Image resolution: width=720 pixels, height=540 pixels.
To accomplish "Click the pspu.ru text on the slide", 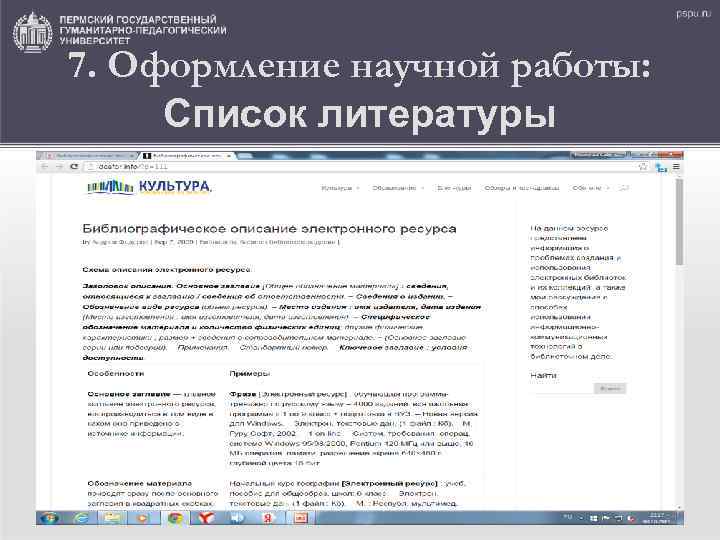I will [x=693, y=13].
